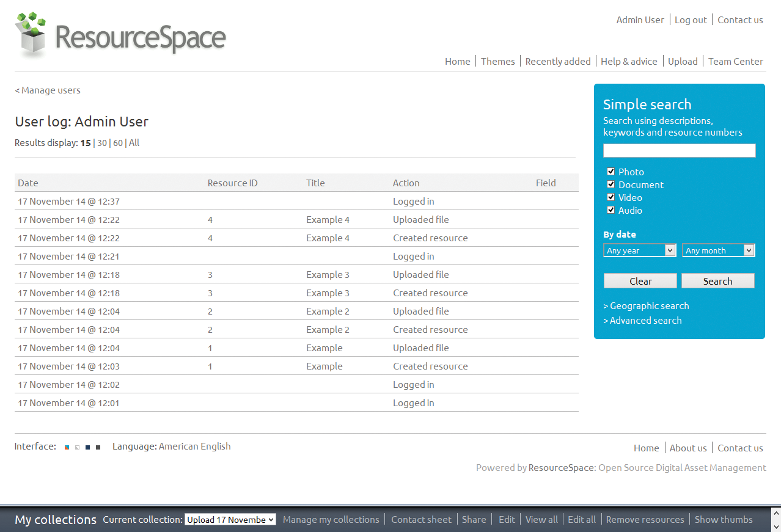Go to Recently added

tap(557, 61)
